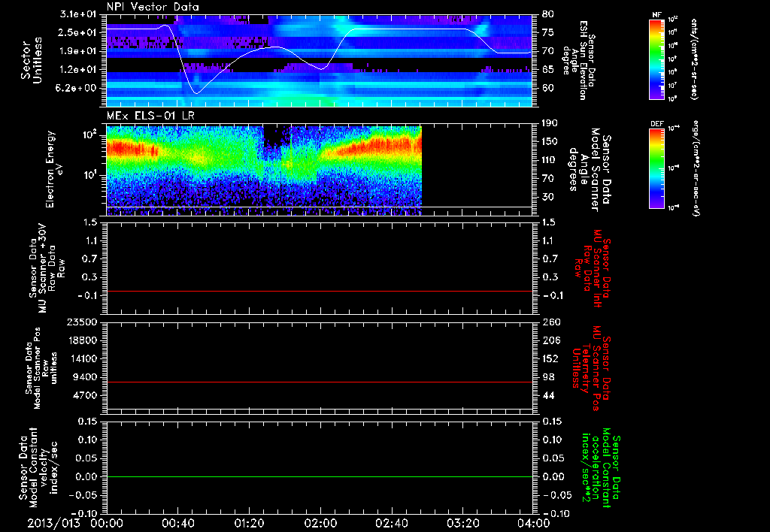770x532 pixels.
Task: Click the "ergs/(cm**2-sr-sec-eV)" units label
Action: tap(696, 168)
